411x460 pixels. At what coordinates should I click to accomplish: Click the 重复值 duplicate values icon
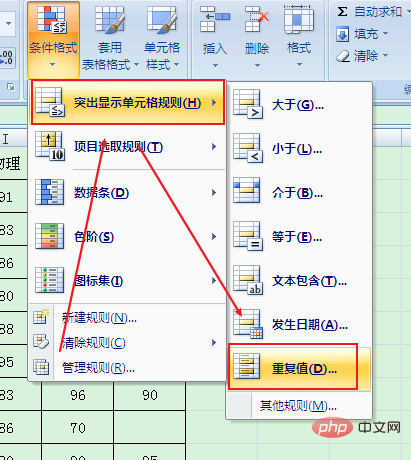(247, 367)
